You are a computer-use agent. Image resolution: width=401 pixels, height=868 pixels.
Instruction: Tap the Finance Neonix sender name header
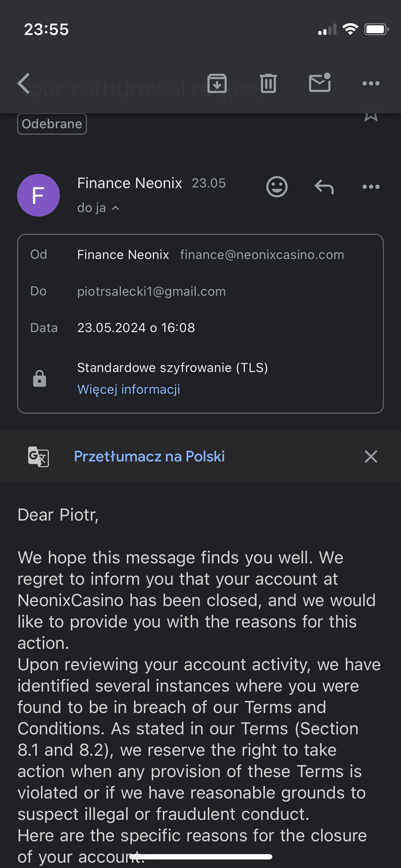coord(130,183)
